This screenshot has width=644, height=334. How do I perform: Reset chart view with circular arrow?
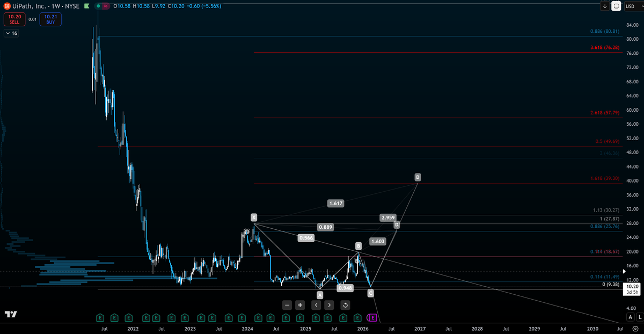(345, 305)
